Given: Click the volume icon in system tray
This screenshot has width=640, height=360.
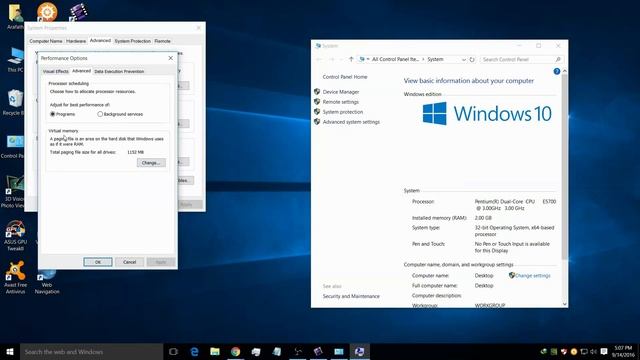Looking at the screenshot, I should 593,351.
